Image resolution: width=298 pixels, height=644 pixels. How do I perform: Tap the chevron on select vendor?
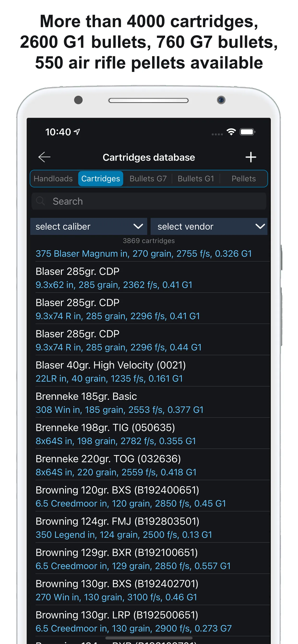260,226
